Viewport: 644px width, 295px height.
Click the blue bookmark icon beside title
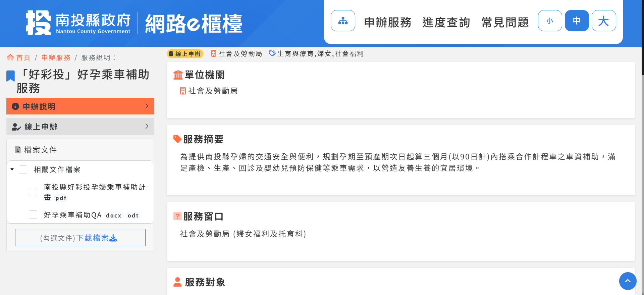(x=11, y=76)
